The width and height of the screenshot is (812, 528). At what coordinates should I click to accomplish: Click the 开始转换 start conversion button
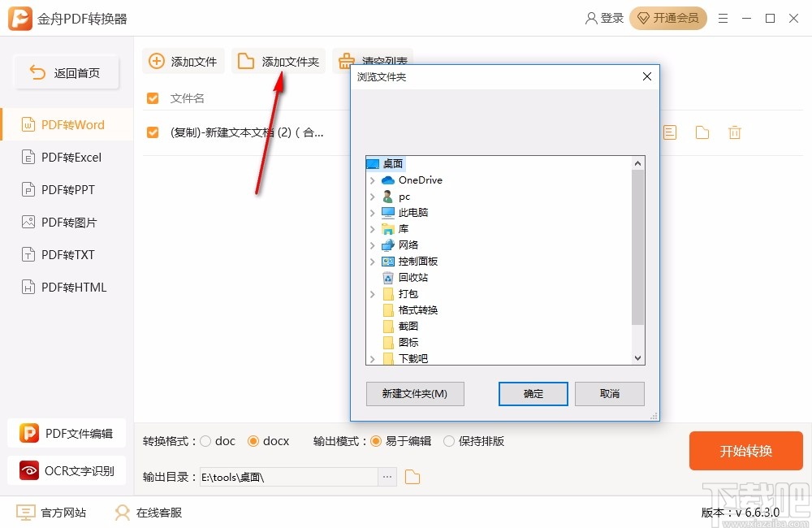click(745, 451)
